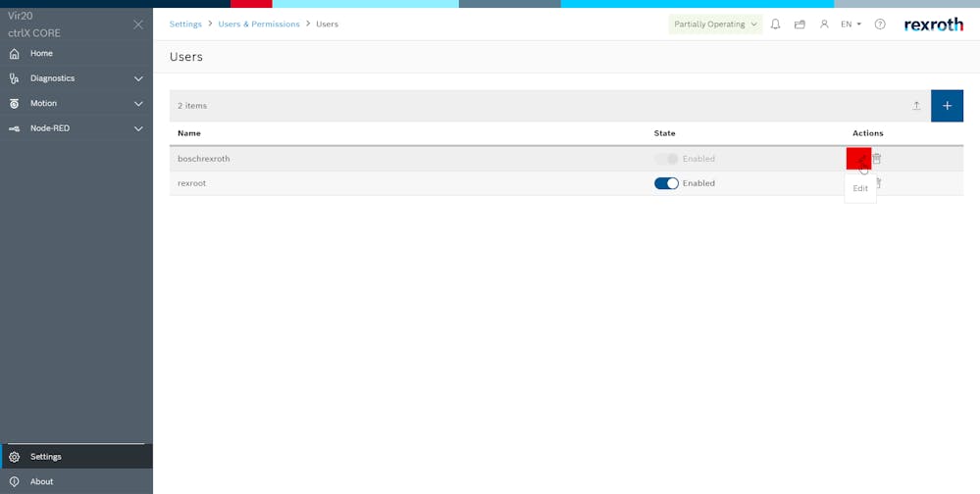The height and width of the screenshot is (494, 980).
Task: Click the Actions column header
Action: click(x=867, y=133)
